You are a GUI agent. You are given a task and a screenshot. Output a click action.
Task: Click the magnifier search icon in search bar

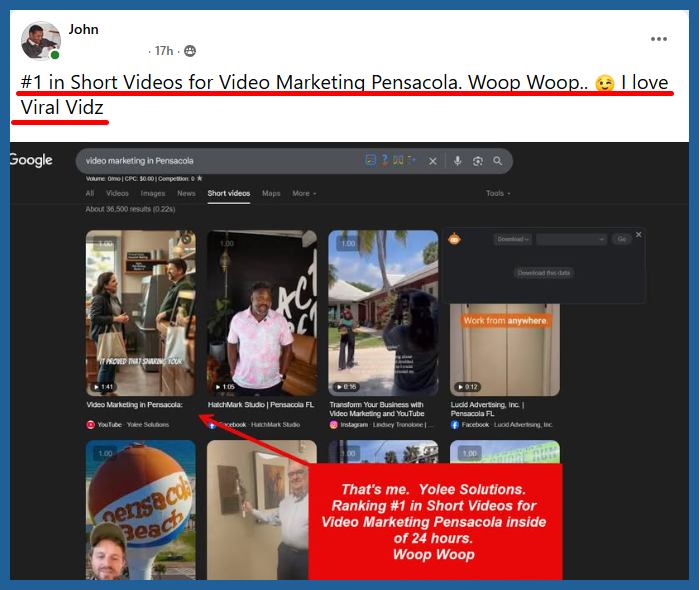(x=497, y=161)
